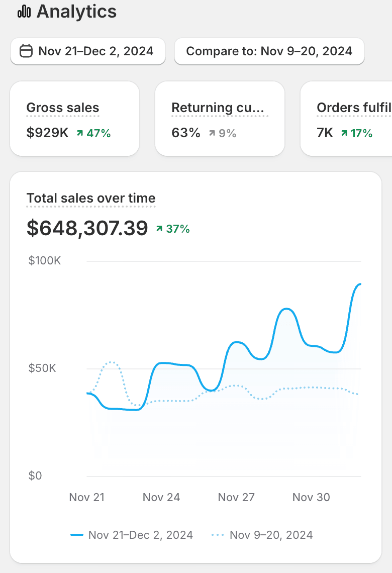
Task: Open the Nov 21–Dec 2, 2024 date range
Action: click(88, 51)
